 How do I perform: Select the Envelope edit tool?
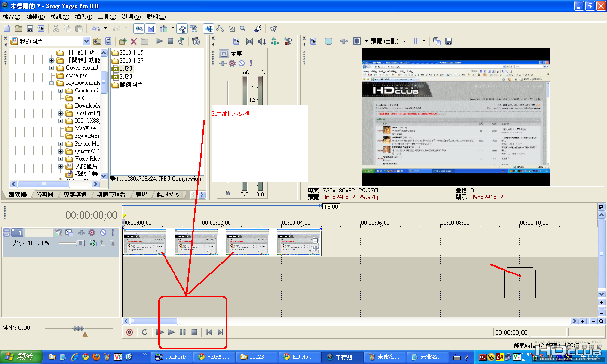(220, 28)
